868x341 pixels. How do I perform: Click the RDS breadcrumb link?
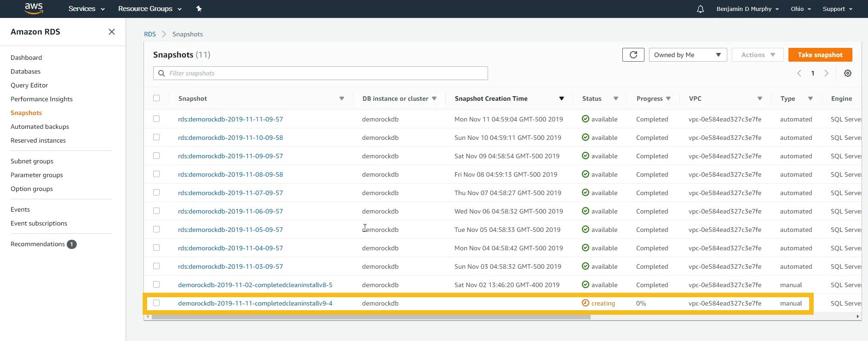(x=150, y=34)
